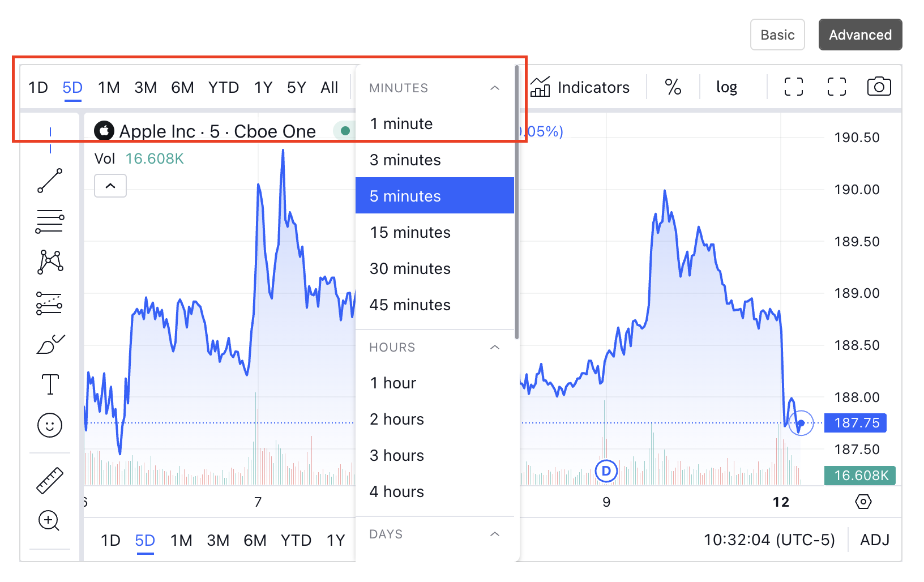Open the emoji stickers tool
The width and height of the screenshot is (924, 582).
click(50, 425)
